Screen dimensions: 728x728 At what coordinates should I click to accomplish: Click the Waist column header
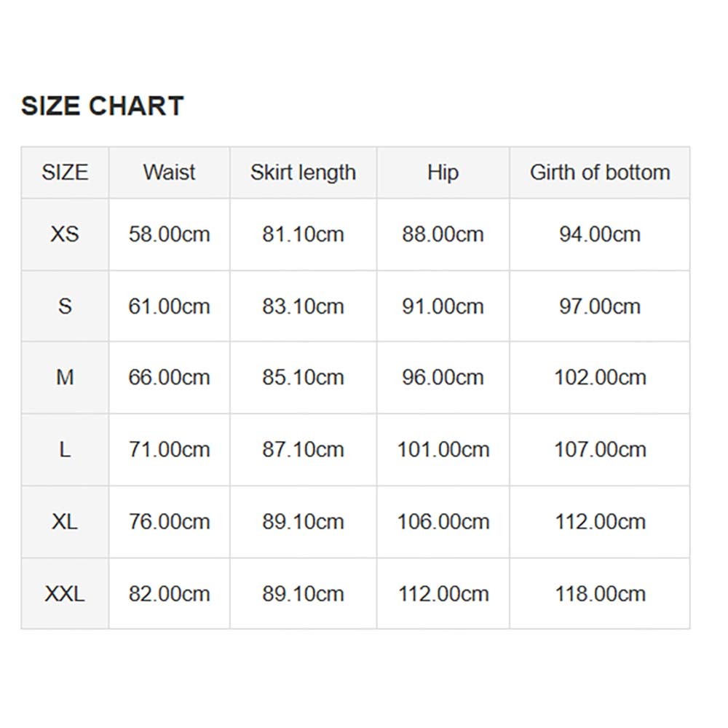pos(169,173)
